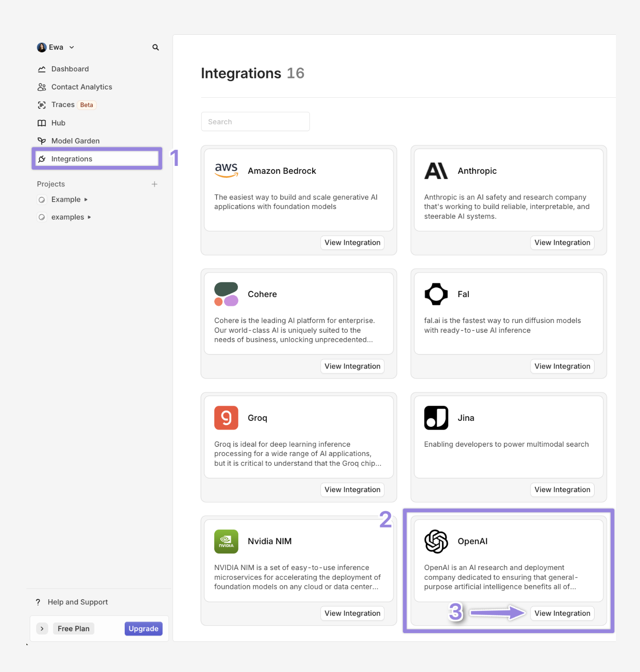640x672 pixels.
Task: View Integration for Groq
Action: [x=352, y=490]
